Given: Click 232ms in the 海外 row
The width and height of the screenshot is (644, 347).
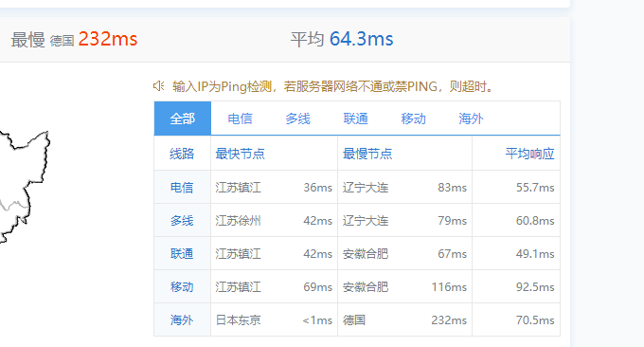Looking at the screenshot, I should (449, 320).
